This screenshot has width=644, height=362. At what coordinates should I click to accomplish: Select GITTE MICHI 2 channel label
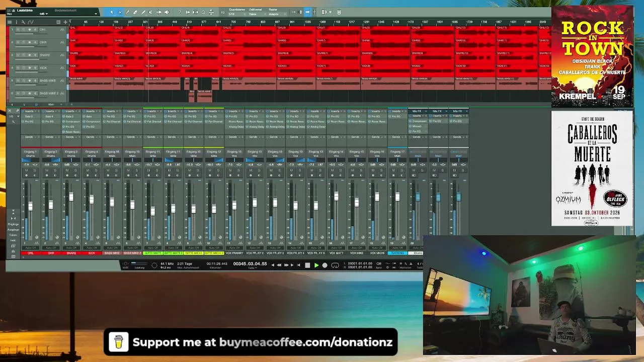click(x=214, y=253)
